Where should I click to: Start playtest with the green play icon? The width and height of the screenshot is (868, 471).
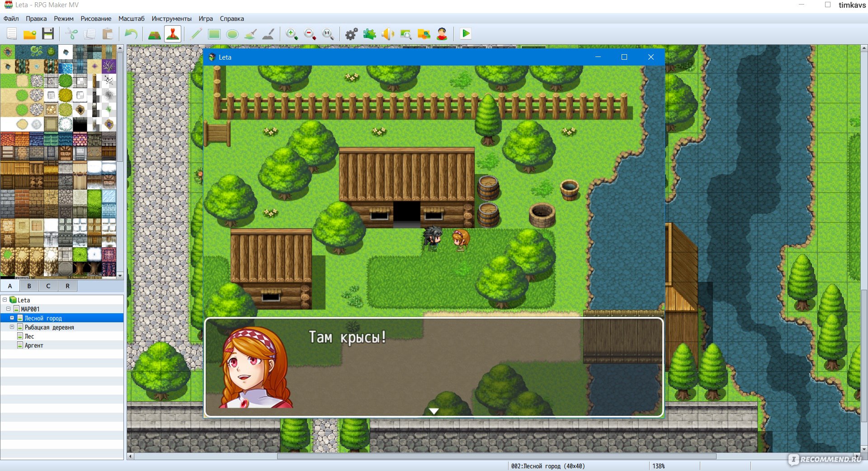(x=466, y=34)
